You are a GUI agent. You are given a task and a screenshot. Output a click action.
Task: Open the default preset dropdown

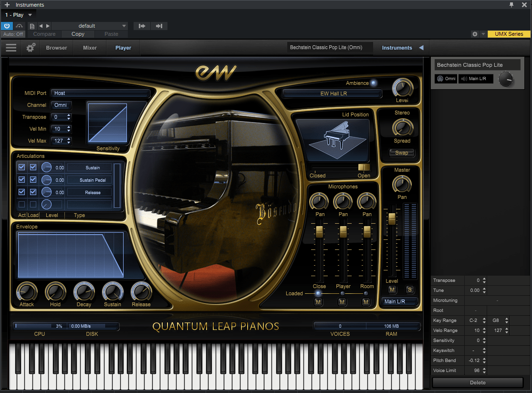point(124,26)
